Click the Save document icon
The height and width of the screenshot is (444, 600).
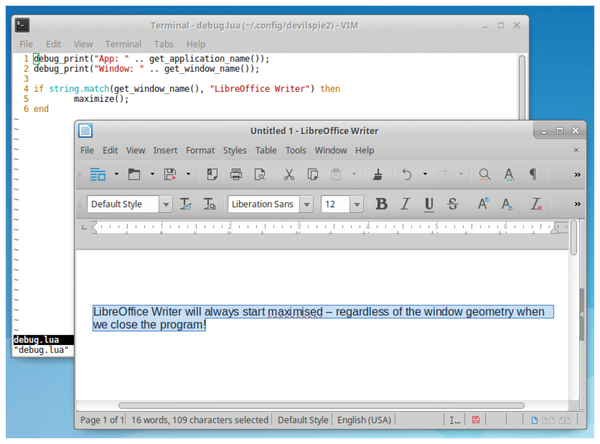pyautogui.click(x=170, y=175)
